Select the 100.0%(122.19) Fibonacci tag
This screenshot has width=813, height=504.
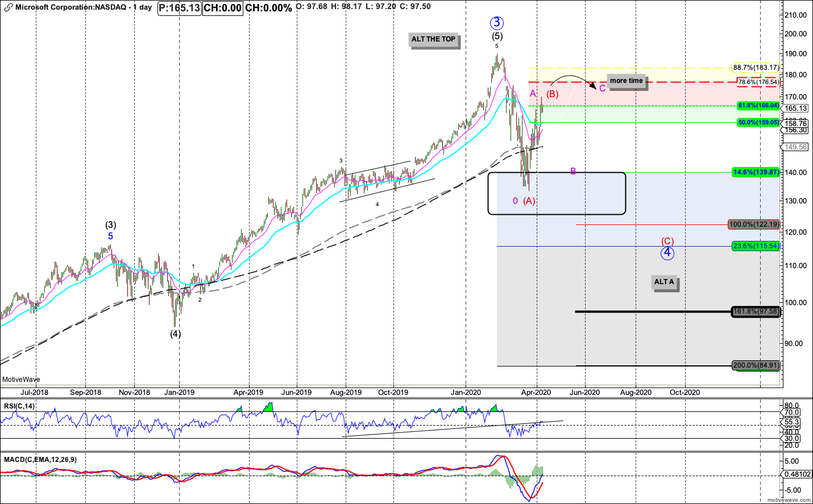click(754, 224)
